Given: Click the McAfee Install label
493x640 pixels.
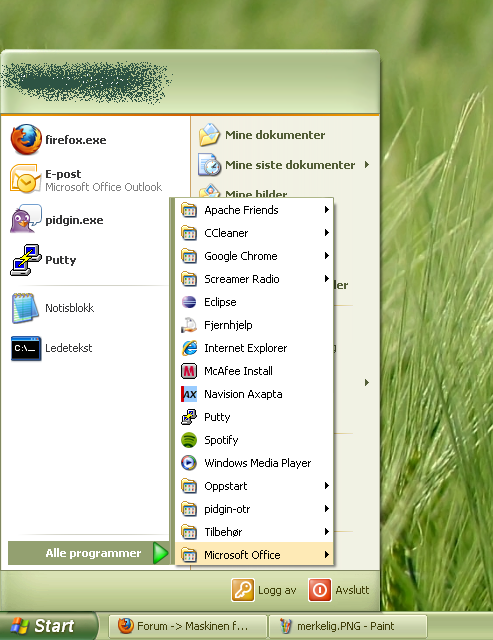Looking at the screenshot, I should pos(238,371).
